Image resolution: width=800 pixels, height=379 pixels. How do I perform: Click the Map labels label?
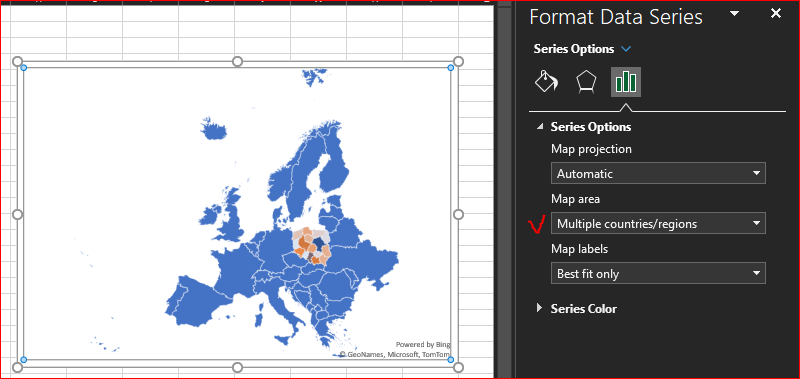(x=580, y=249)
